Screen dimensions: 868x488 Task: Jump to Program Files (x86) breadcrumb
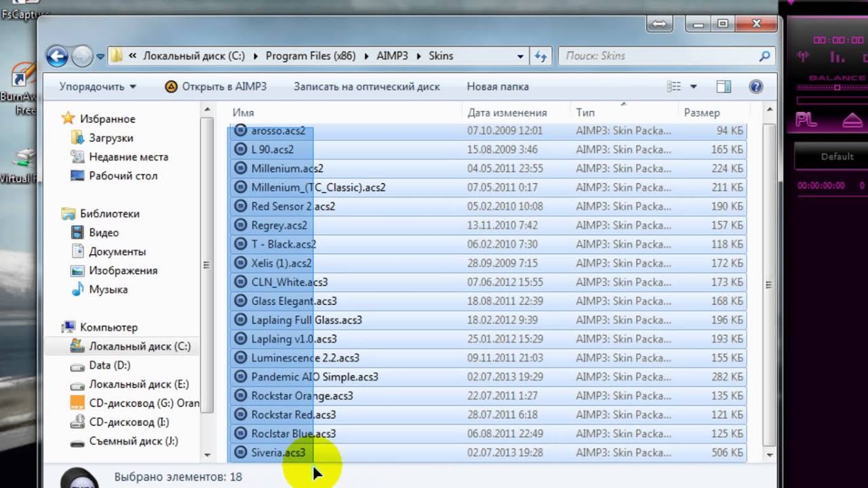pyautogui.click(x=311, y=56)
